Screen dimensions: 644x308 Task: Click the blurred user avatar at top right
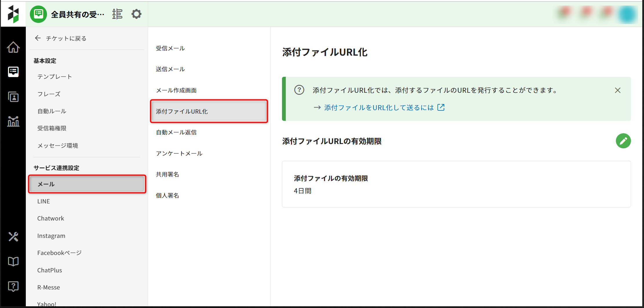click(627, 14)
